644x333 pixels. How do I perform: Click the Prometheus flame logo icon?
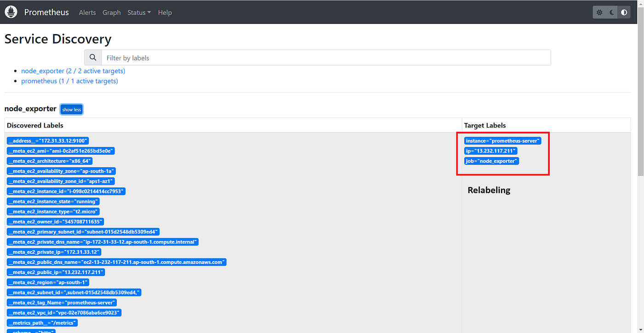[11, 12]
